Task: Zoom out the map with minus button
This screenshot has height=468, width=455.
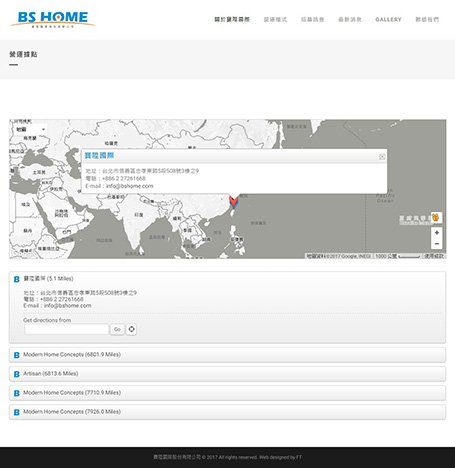Action: click(437, 244)
